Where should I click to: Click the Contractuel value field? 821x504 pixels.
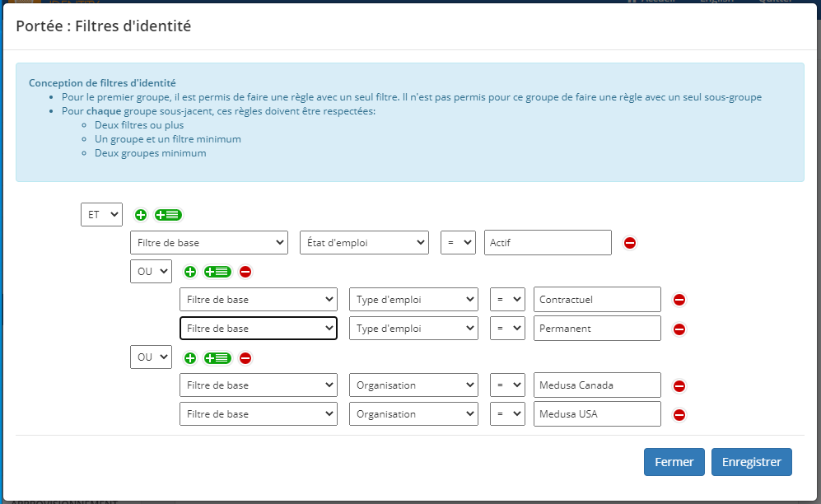pos(597,300)
